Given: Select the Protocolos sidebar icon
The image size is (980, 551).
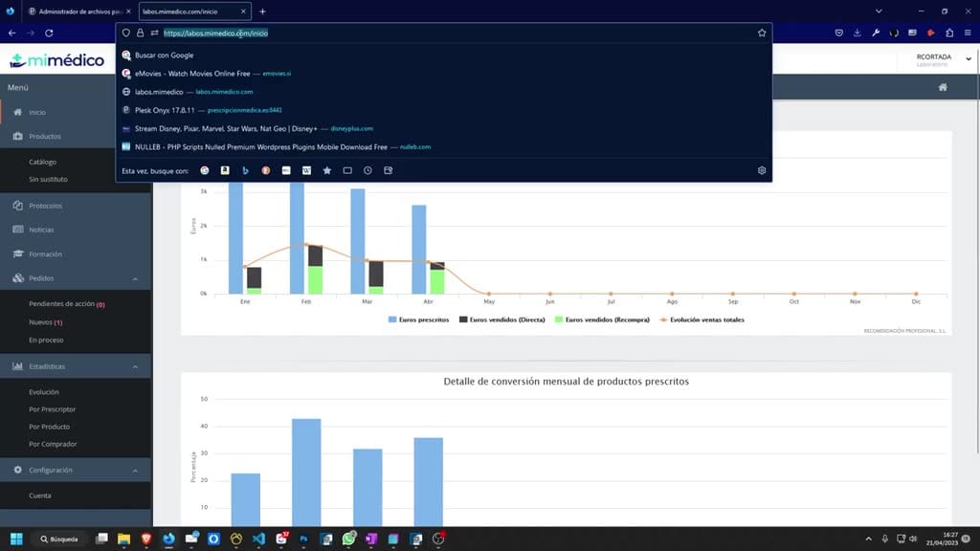Looking at the screenshot, I should click(17, 206).
